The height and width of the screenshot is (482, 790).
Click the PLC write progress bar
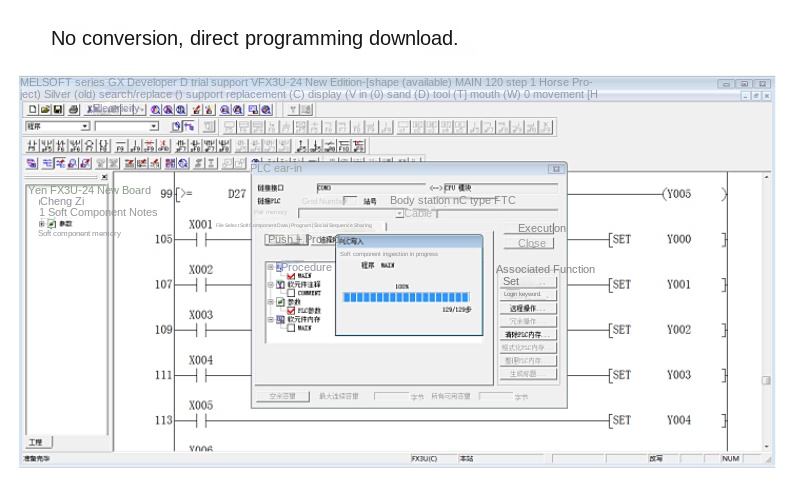406,297
